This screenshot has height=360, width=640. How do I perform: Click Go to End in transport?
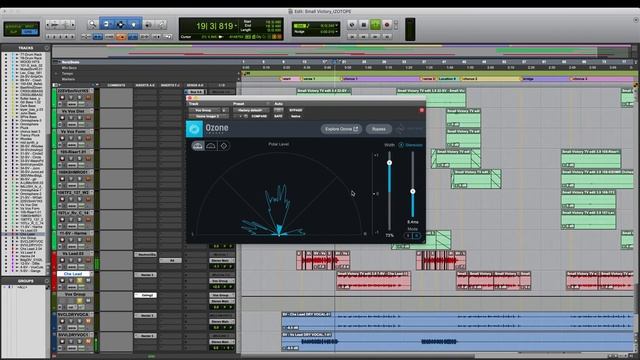pos(387,36)
